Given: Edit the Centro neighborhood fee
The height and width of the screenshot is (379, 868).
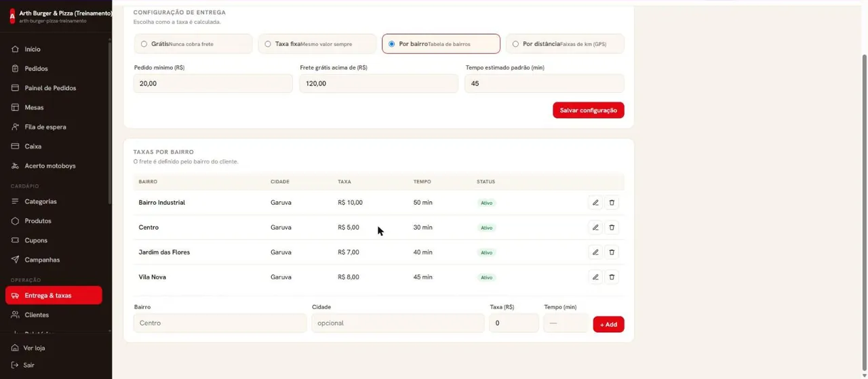Looking at the screenshot, I should tap(595, 227).
